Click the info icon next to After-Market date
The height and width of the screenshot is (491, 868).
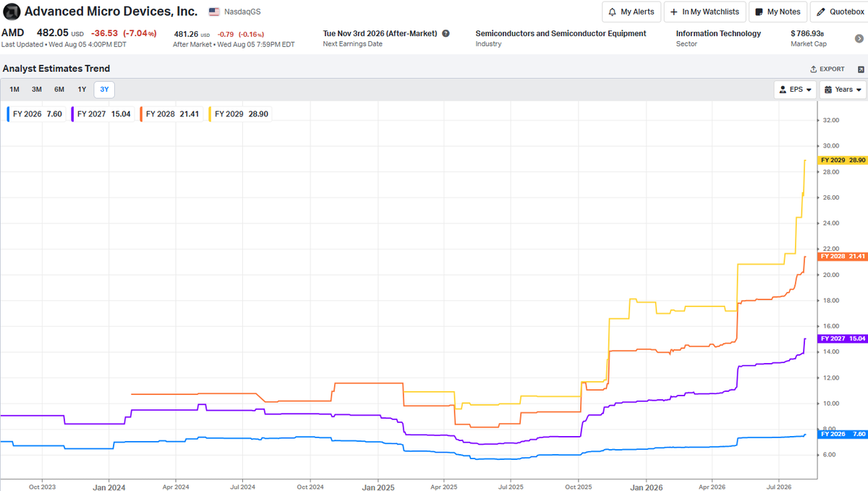pos(446,33)
